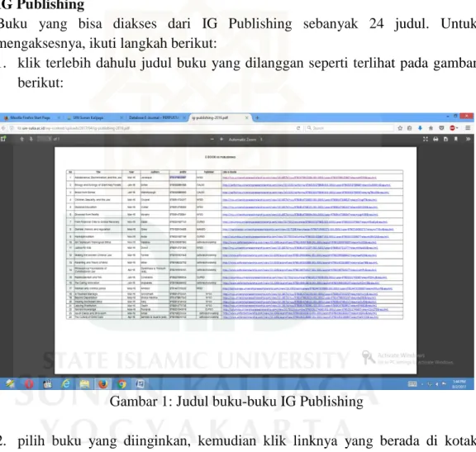
Task: Click the Firefox address bar URL
Action: click(74, 128)
